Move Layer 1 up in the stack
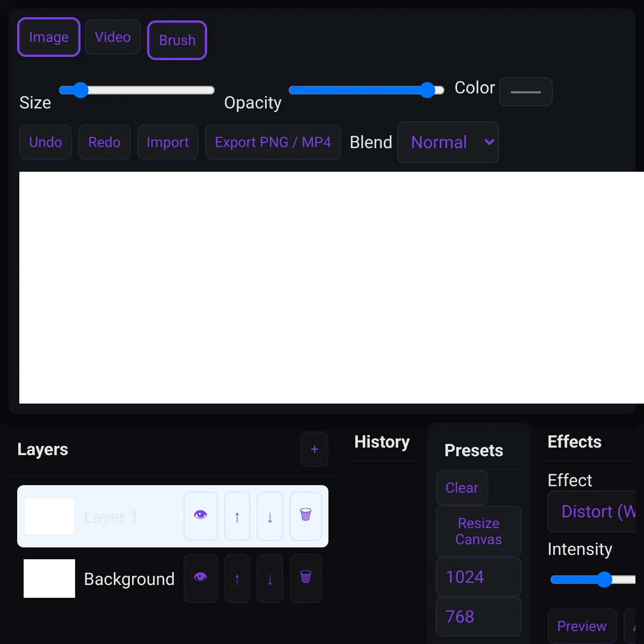The image size is (644, 644). tap(237, 516)
